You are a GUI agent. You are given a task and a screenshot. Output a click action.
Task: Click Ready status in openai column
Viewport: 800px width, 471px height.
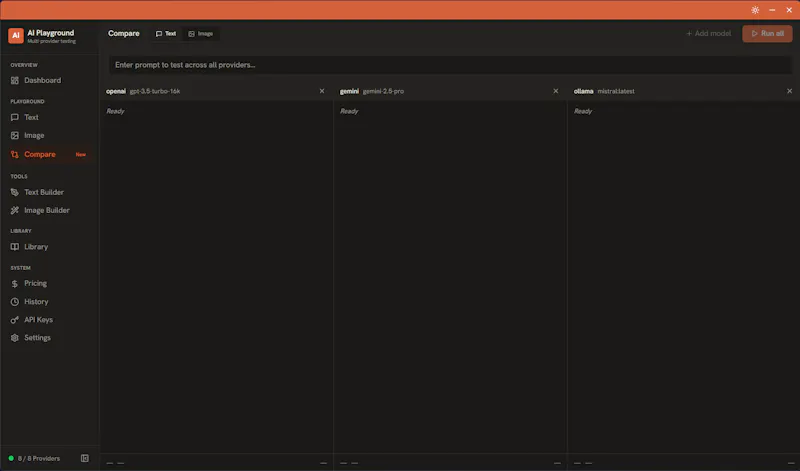[x=115, y=111]
